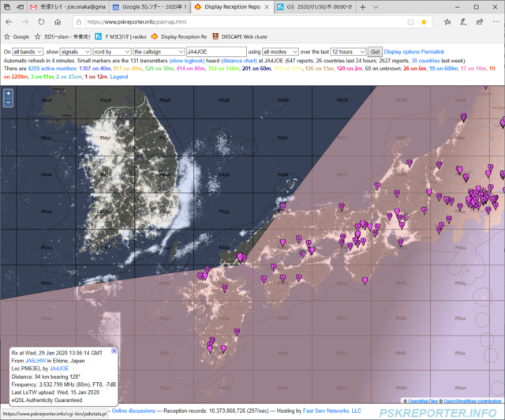Switch to the Google Calendar tab
Image resolution: width=505 pixels, height=420 pixels.
(x=150, y=7)
